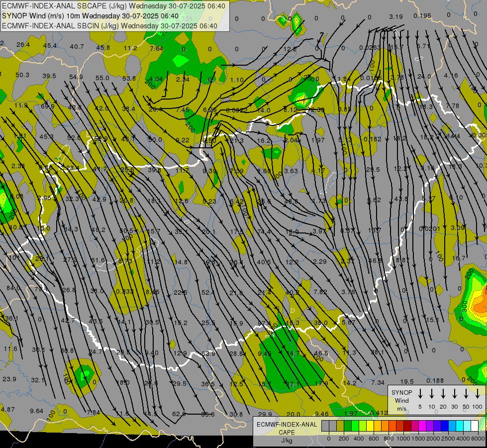Select the SBCAPE layer title line
487x448 pixels.
click(114, 6)
